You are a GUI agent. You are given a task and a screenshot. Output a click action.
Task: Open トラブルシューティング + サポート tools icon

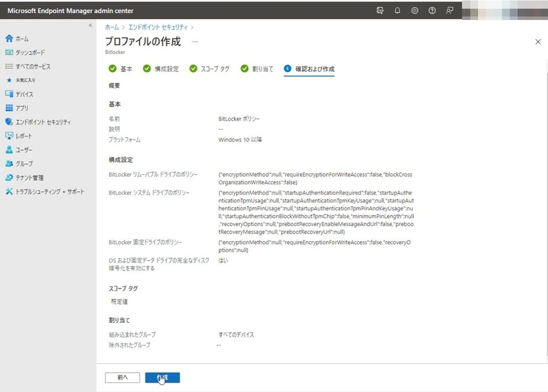(x=9, y=191)
